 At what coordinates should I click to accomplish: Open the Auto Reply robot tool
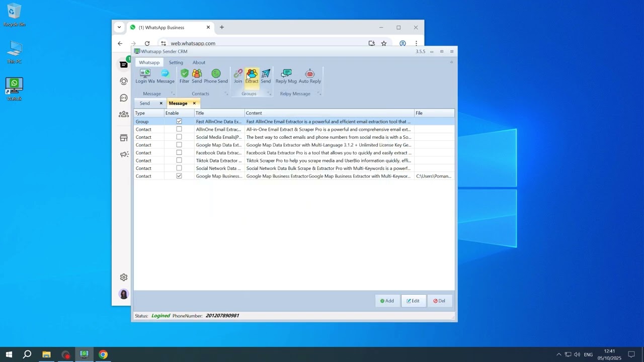(x=310, y=76)
